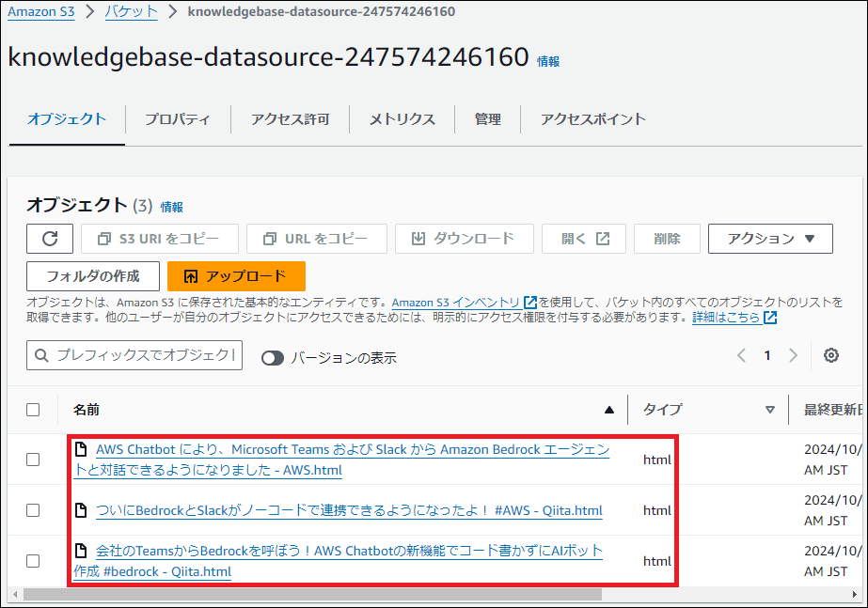The image size is (868, 608).
Task: Click file icon of AWS Chatbot html object
Action: pos(82,449)
